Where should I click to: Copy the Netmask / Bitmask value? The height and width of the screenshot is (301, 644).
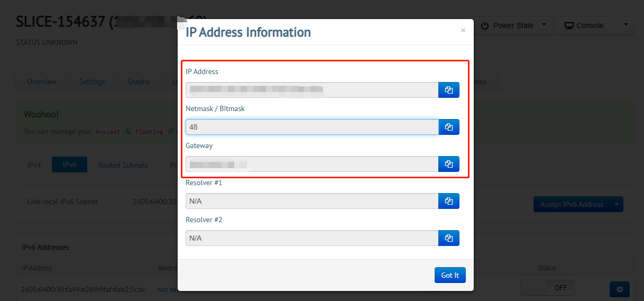[x=449, y=127]
